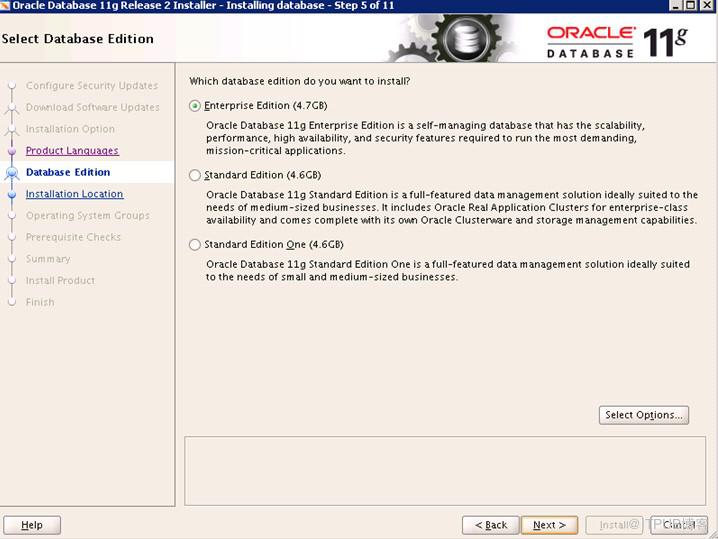
Task: Click Prerequisite Checks step label
Action: [73, 237]
